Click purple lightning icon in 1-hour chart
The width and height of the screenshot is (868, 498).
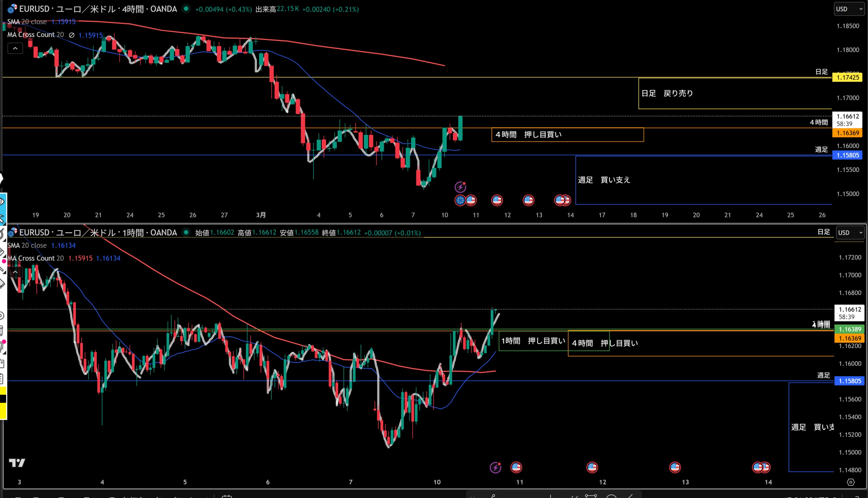pos(496,467)
